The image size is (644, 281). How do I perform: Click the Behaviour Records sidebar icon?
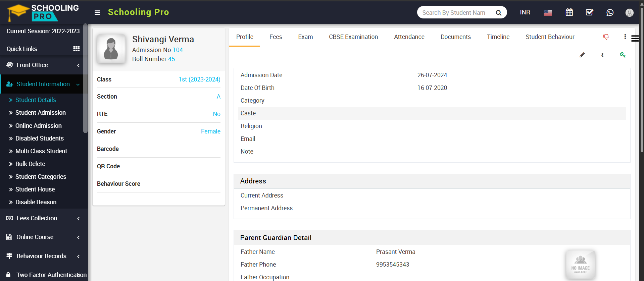[x=9, y=256]
